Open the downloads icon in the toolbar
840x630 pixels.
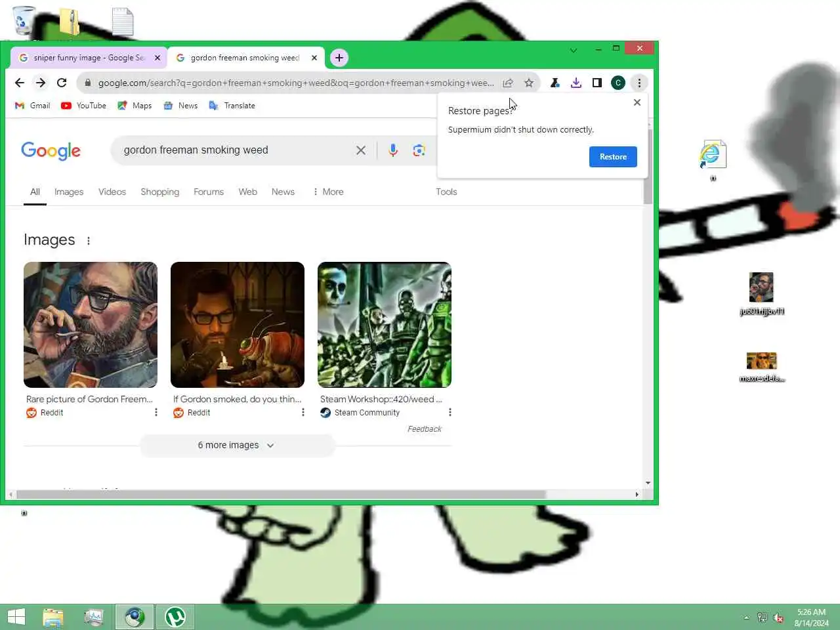(x=576, y=83)
